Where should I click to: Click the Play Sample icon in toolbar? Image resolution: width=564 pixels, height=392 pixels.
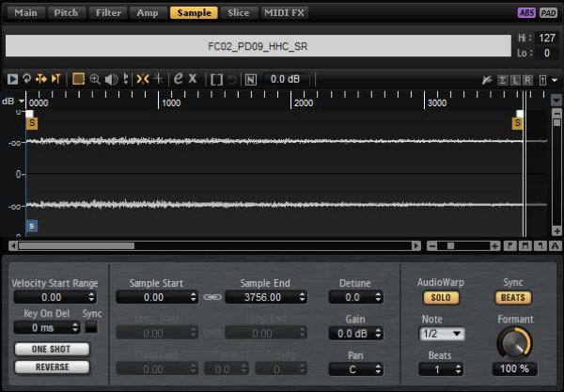click(12, 79)
